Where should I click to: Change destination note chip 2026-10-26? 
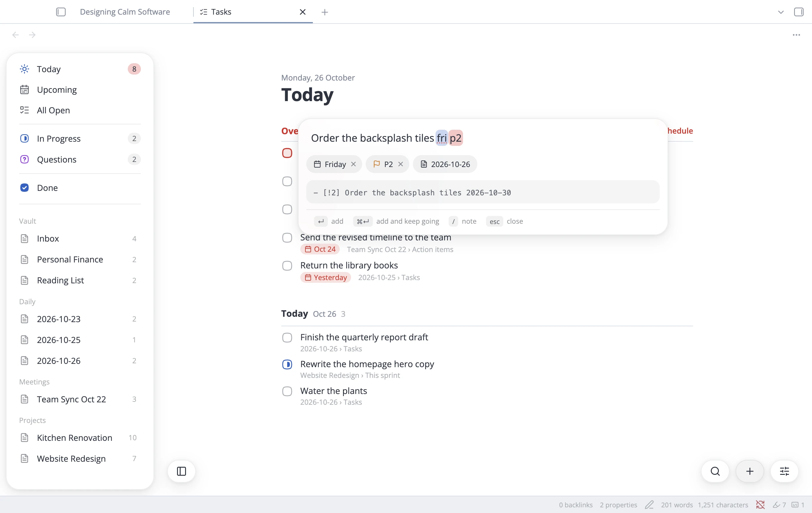tap(445, 164)
